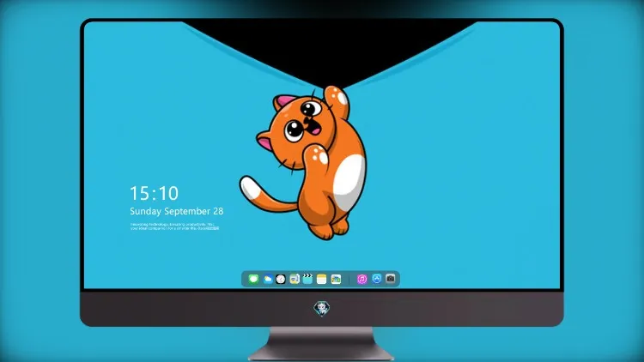Screen dimensions: 644x362
Task: Open the Preview app icon in the dock
Action: coord(295,279)
